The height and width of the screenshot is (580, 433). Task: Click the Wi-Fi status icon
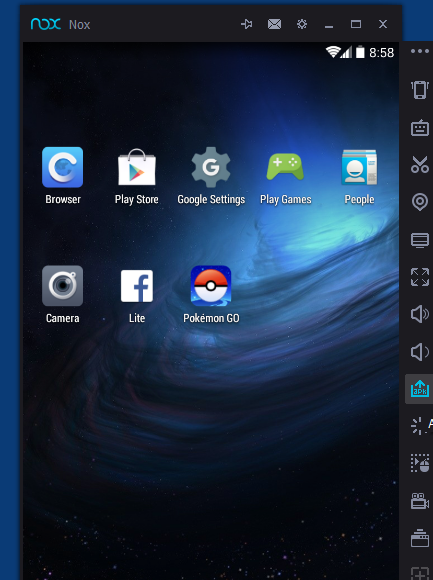click(x=333, y=52)
